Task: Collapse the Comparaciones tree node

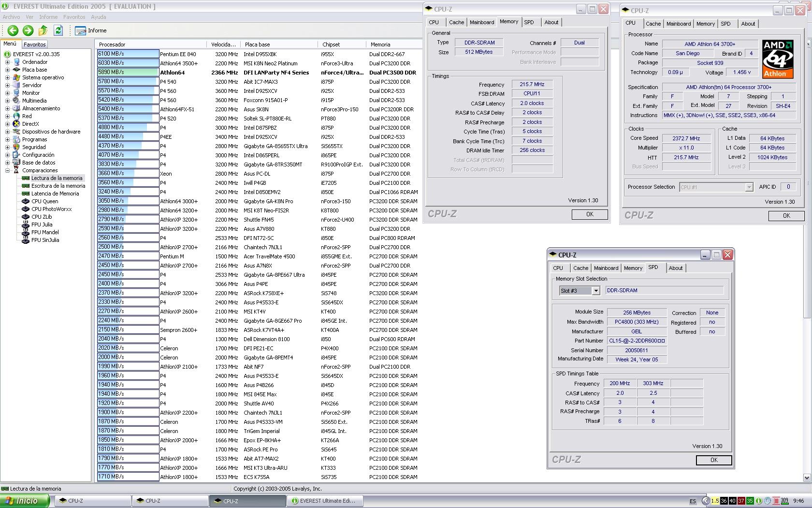Action: click(7, 170)
